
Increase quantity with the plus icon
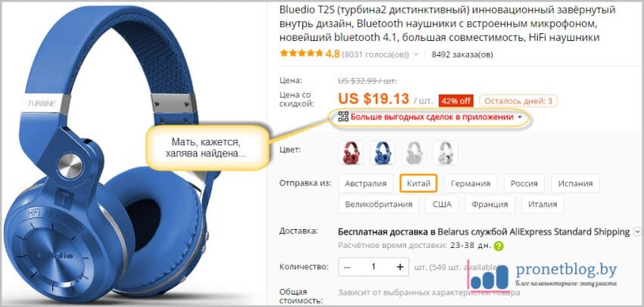click(x=400, y=267)
